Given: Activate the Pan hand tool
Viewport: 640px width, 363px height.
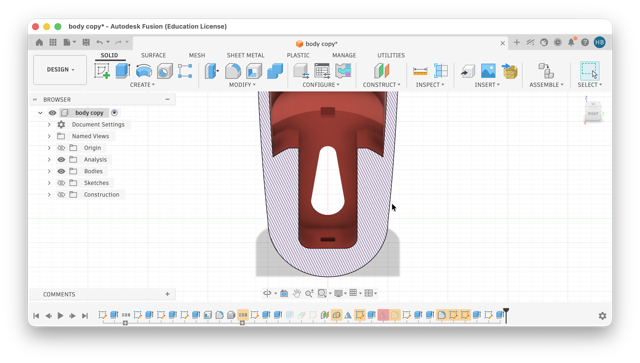Looking at the screenshot, I should (297, 293).
